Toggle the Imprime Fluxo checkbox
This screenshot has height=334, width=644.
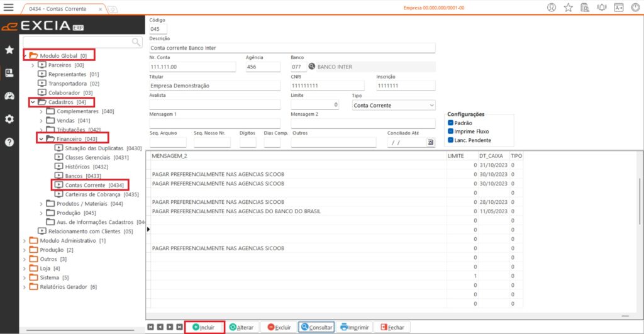[x=451, y=131]
